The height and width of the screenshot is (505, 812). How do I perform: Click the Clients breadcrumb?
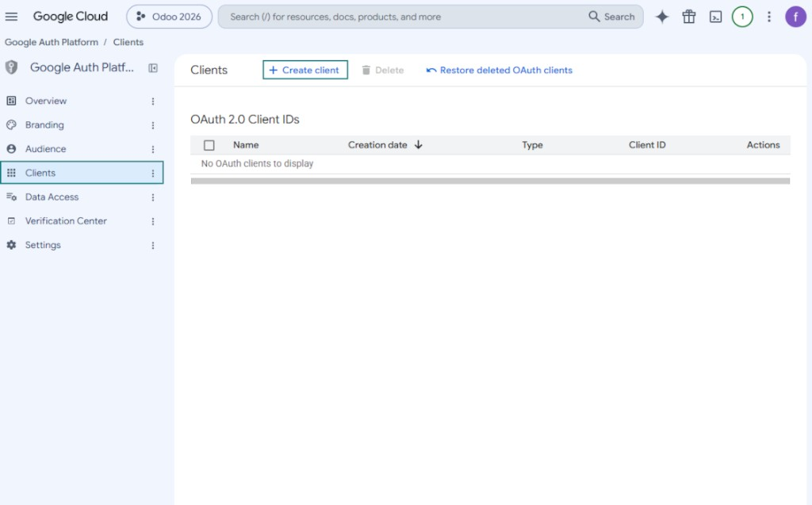[128, 42]
